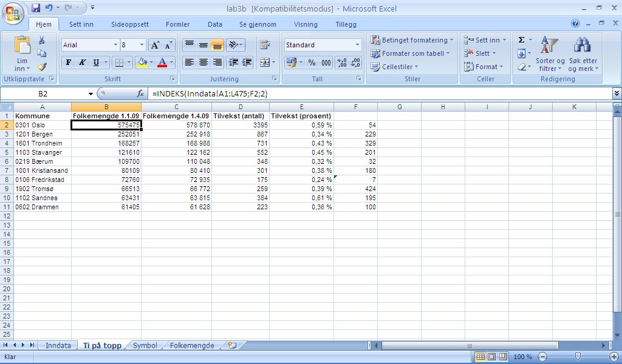This screenshot has width=622, height=364.
Task: Align text to middle vertically
Action: point(203,45)
